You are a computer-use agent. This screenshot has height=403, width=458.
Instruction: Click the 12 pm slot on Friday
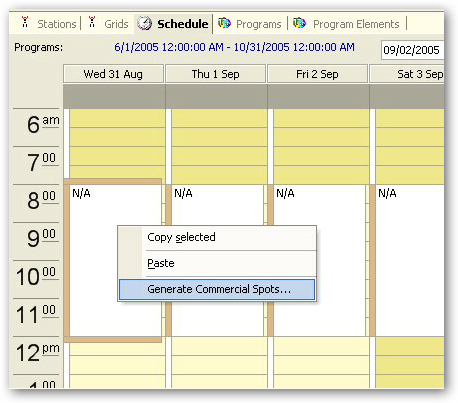point(321,346)
